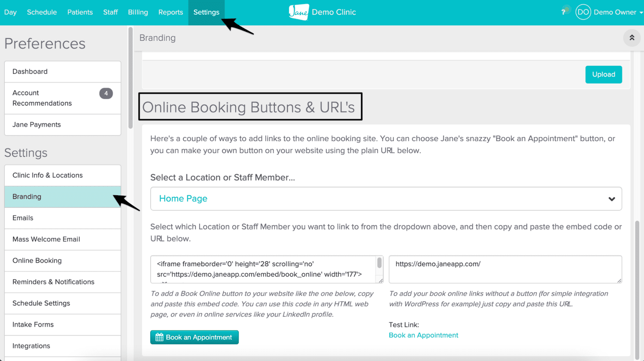Click the Upload button
The image size is (644, 361).
[604, 74]
